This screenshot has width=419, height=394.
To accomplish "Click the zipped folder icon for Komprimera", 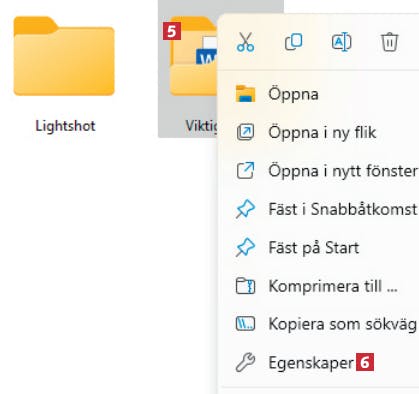I will (245, 286).
